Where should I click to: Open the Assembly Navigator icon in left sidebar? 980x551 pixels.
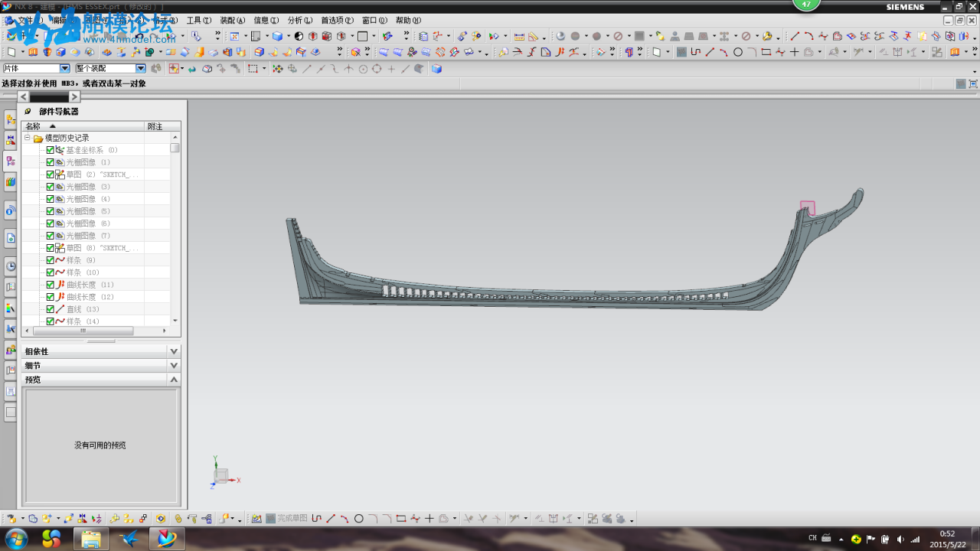[x=11, y=119]
